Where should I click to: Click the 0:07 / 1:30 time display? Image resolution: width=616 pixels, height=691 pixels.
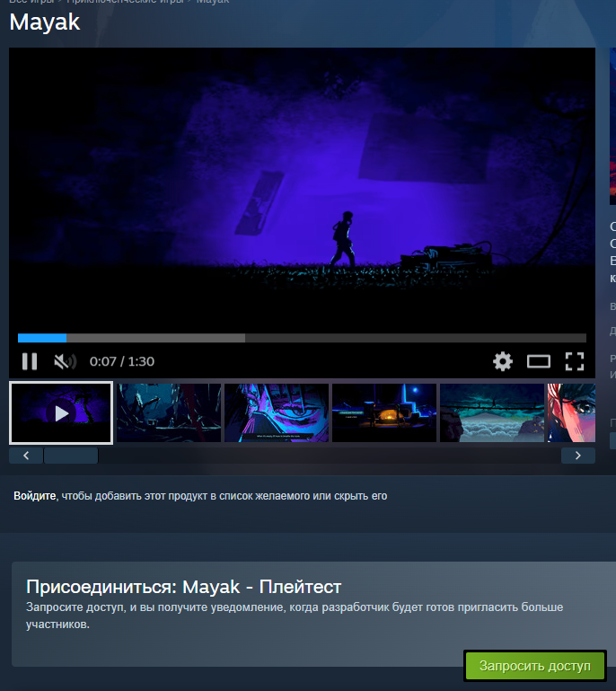122,361
